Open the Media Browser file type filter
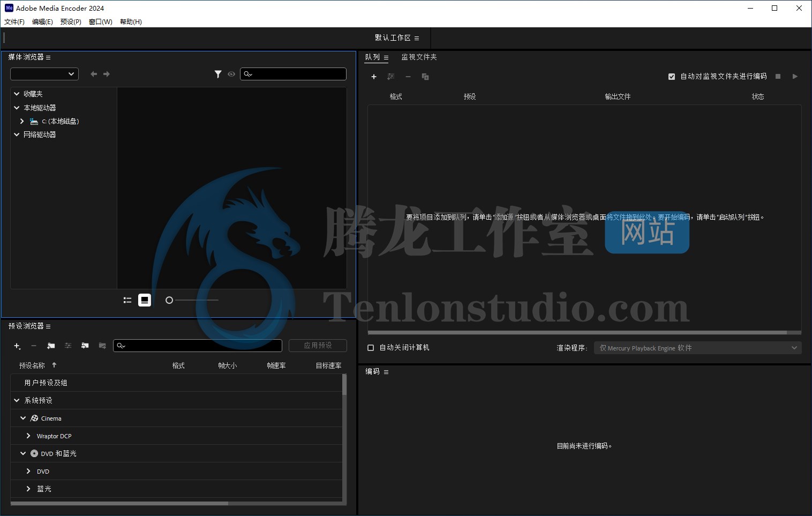Screen dimensions: 812x516 218,74
